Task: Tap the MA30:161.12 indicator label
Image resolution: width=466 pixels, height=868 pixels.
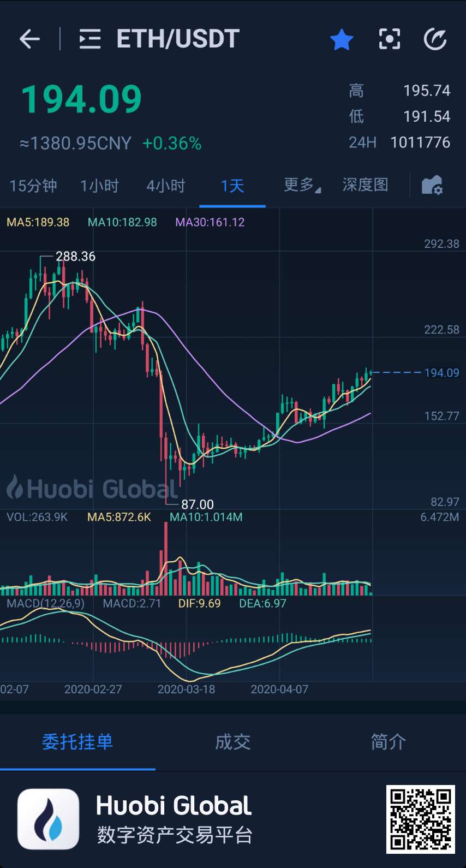Action: [210, 222]
